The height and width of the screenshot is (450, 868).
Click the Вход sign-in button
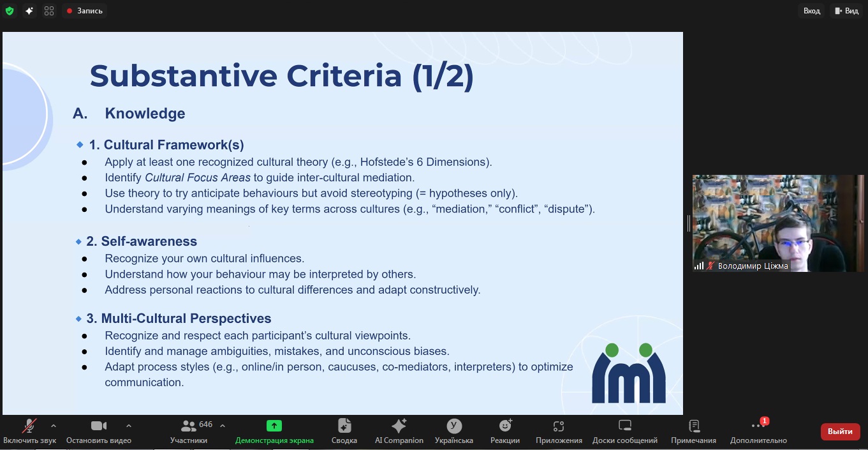811,11
